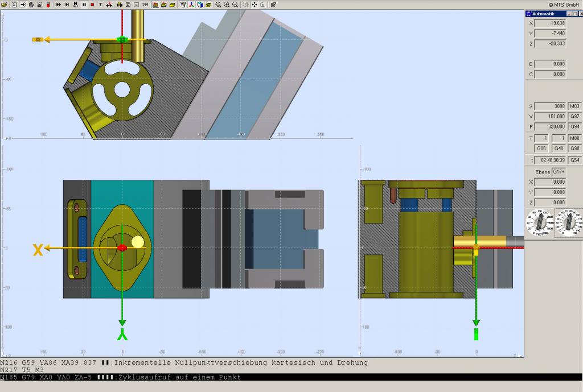Select program line N217 T5 M3

click(x=22, y=370)
